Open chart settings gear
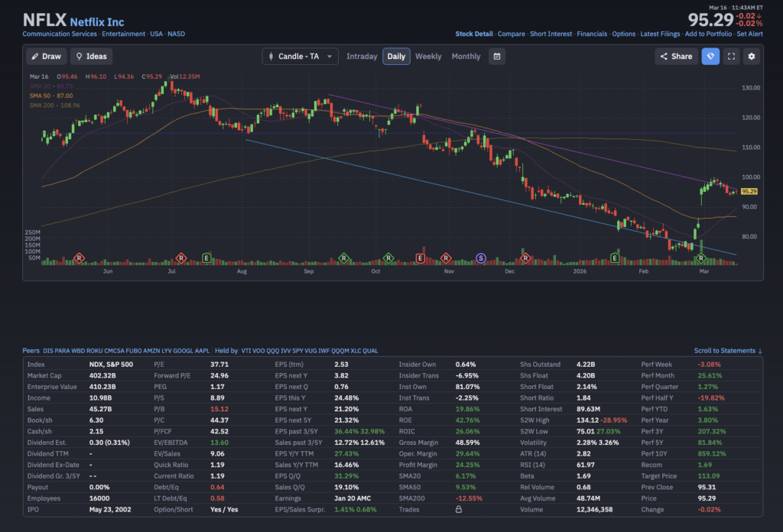The height and width of the screenshot is (532, 783). pyautogui.click(x=751, y=57)
